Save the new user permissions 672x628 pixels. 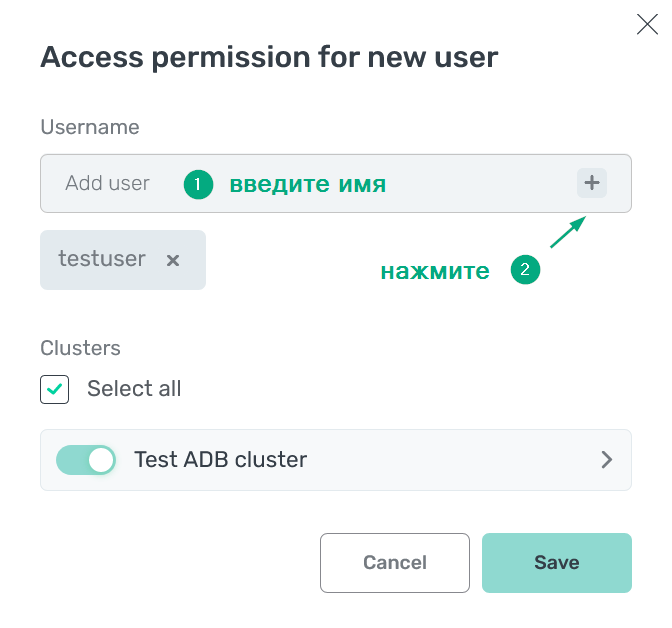point(556,563)
